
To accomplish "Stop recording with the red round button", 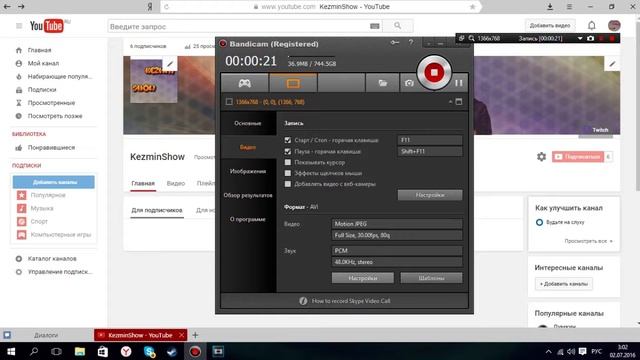I will click(x=434, y=73).
